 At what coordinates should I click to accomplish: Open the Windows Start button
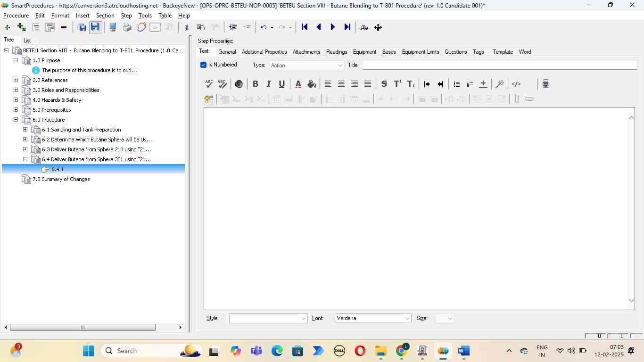[88, 351]
